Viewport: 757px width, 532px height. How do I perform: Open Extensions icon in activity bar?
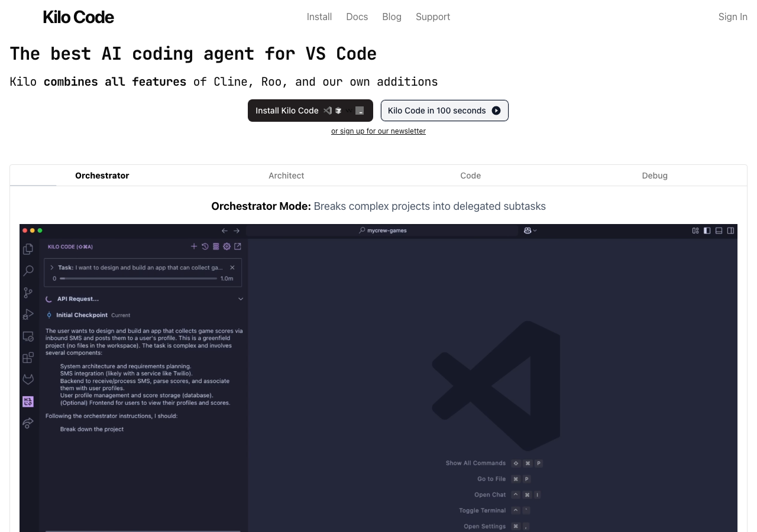[x=28, y=358]
